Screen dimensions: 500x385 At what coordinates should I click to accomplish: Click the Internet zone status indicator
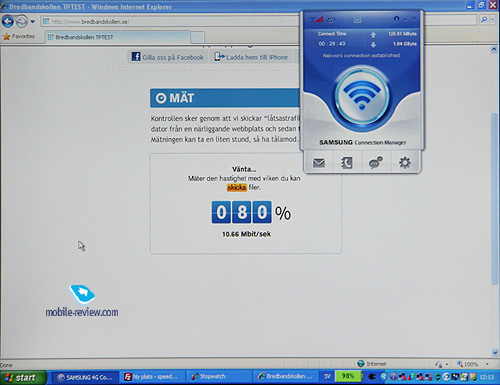[x=371, y=364]
